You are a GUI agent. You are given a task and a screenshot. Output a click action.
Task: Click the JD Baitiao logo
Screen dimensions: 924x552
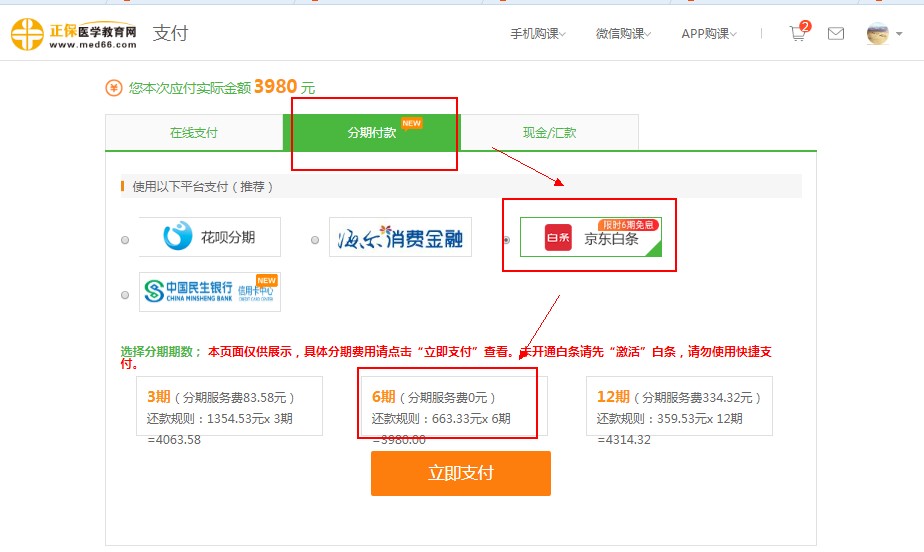click(590, 238)
